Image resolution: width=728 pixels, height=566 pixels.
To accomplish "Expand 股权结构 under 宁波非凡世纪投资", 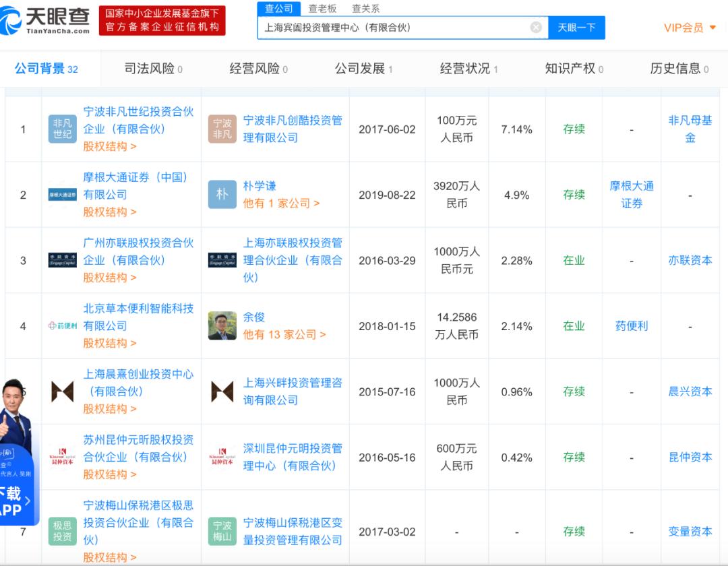I will pos(109,146).
